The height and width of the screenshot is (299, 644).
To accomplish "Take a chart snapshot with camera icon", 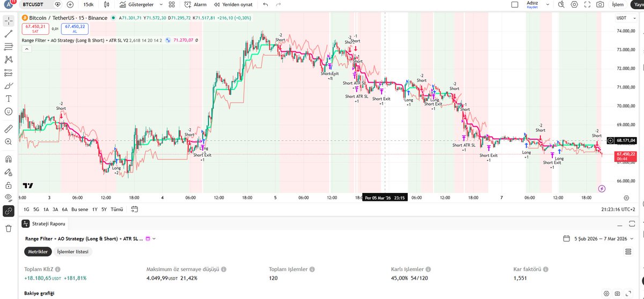I will (x=600, y=5).
